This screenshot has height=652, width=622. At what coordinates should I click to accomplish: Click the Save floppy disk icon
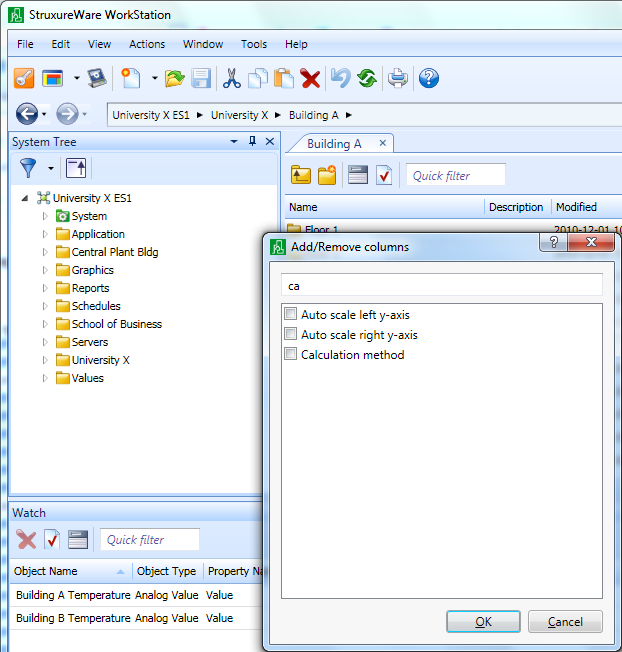point(201,78)
